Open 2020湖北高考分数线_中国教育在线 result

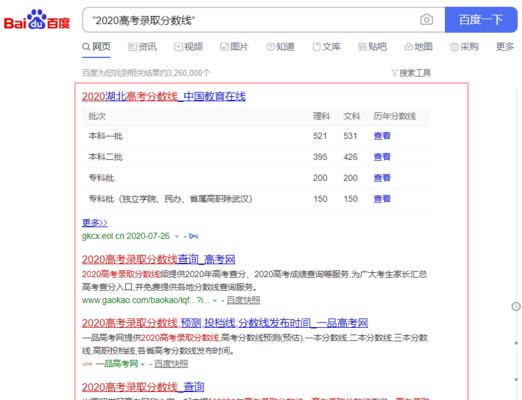click(164, 97)
